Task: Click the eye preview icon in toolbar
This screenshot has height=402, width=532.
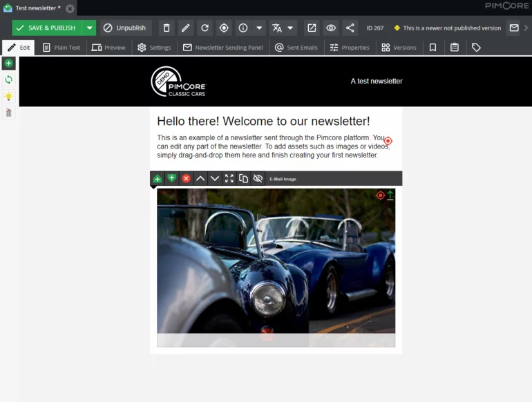Action: 331,28
